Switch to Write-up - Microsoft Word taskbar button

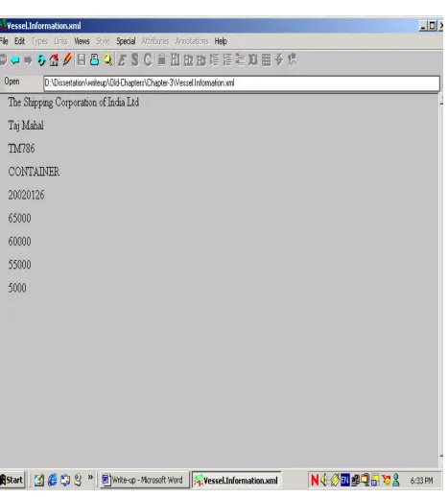145,480
